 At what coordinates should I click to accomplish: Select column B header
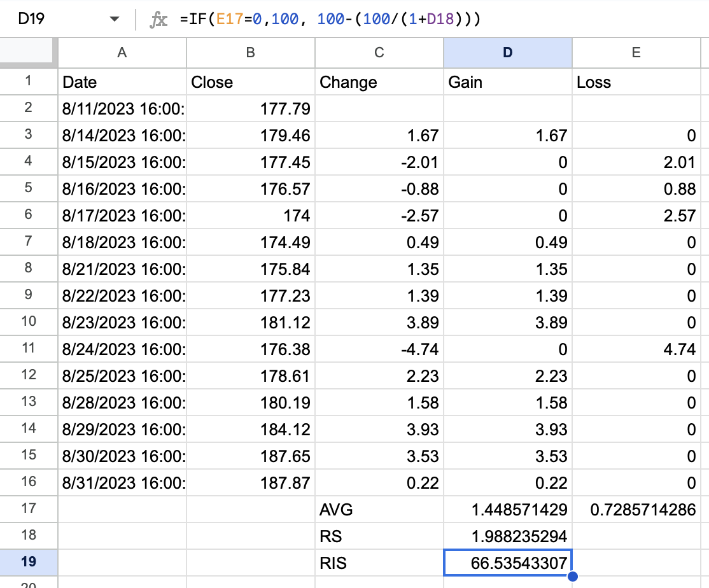251,53
